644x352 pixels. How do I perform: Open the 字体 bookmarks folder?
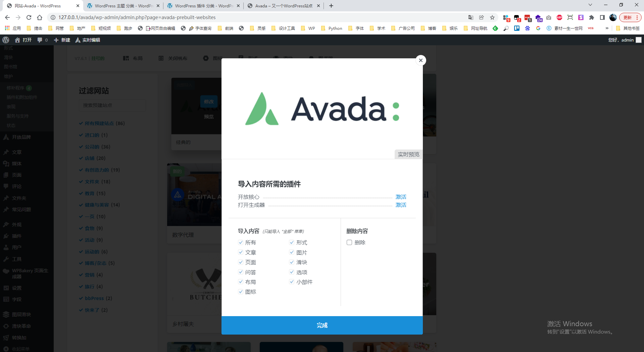point(356,28)
